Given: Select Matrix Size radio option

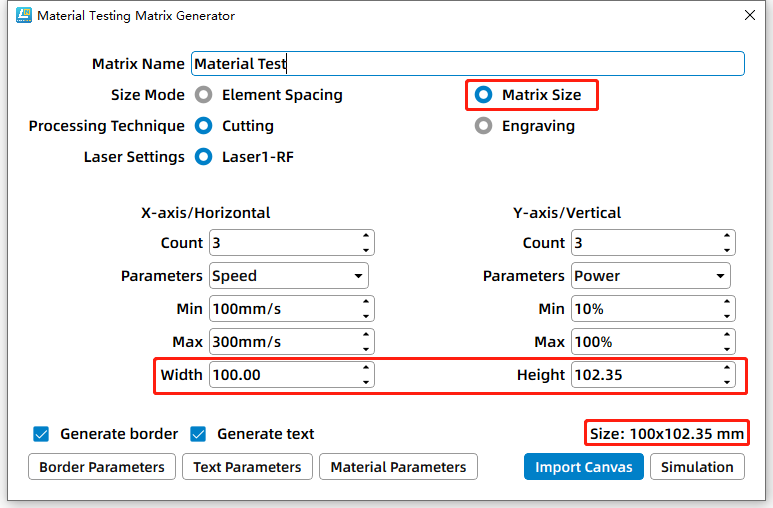Looking at the screenshot, I should 484,95.
